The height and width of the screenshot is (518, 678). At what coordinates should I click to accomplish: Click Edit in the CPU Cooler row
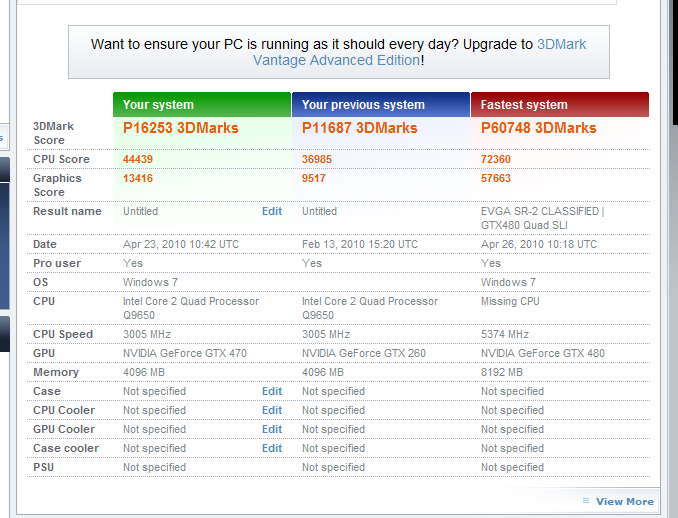[x=272, y=410]
